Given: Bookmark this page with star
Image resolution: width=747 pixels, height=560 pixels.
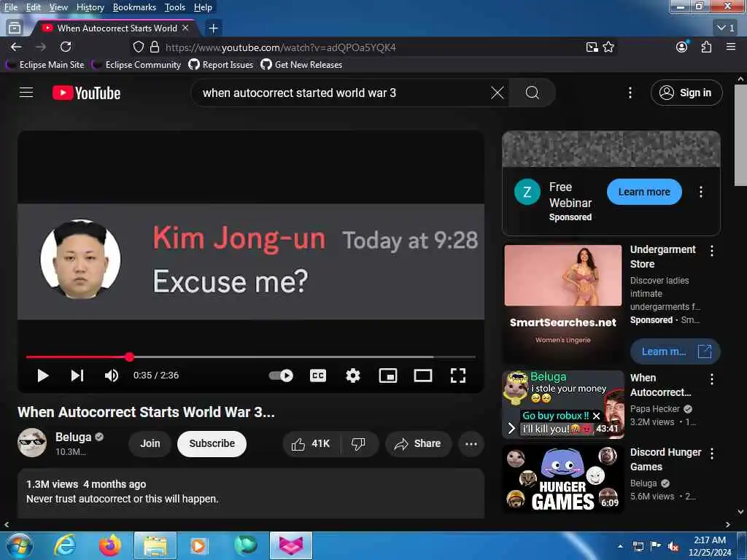Looking at the screenshot, I should click(608, 47).
